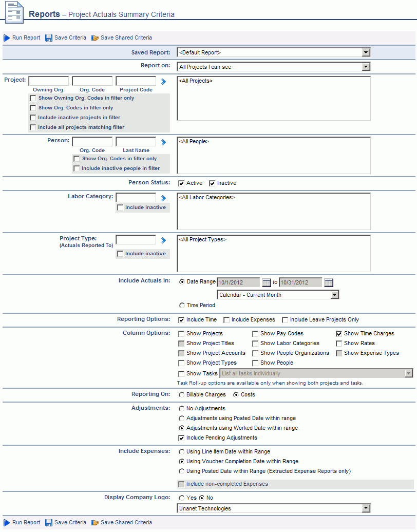Select <All Projects> in the project list

tap(196, 81)
